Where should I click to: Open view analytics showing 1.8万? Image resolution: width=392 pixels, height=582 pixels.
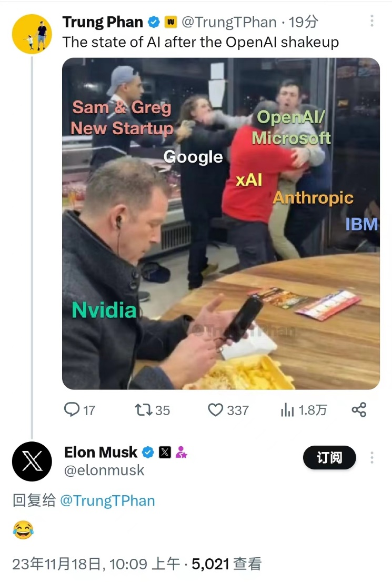click(x=287, y=410)
